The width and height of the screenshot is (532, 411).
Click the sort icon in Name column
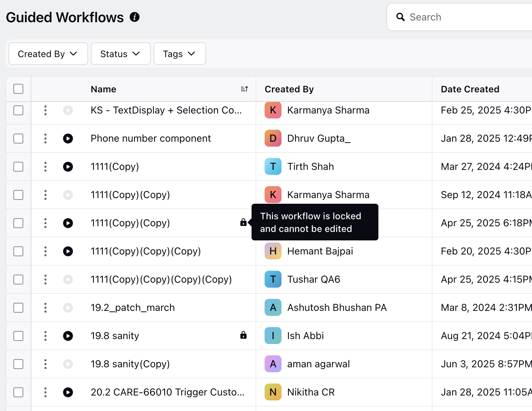[x=244, y=89]
